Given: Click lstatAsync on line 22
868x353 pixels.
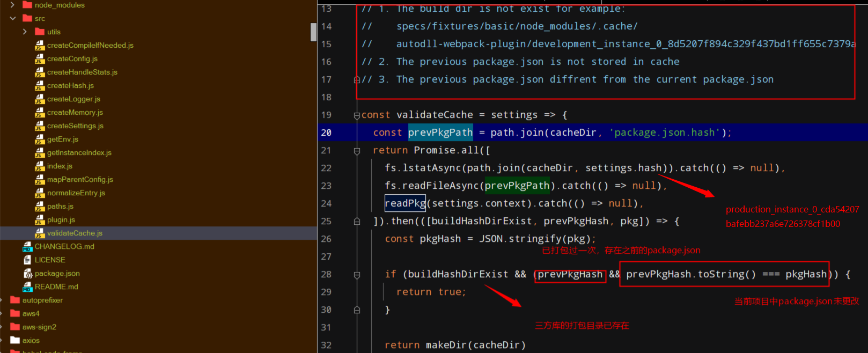Looking at the screenshot, I should tap(431, 168).
